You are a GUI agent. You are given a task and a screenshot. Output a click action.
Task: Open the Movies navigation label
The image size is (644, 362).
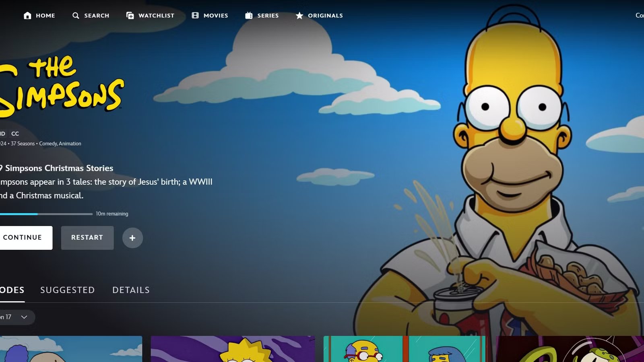216,15
